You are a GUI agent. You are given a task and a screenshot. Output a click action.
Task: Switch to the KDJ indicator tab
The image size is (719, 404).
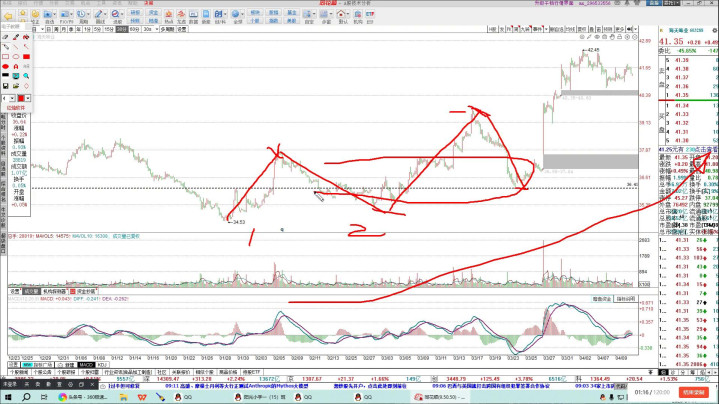102,365
